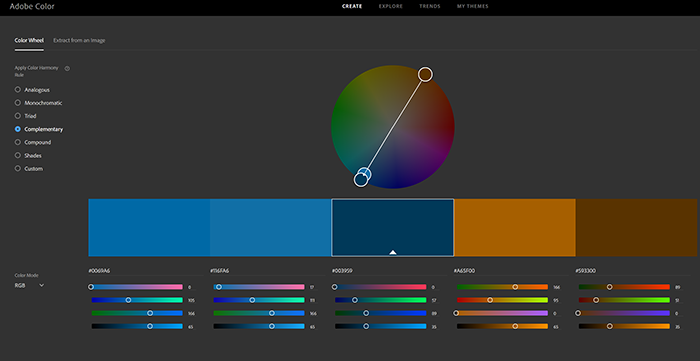Select the dark navy #003959 swatch
Screen dimensions: 700x361
tap(393, 228)
